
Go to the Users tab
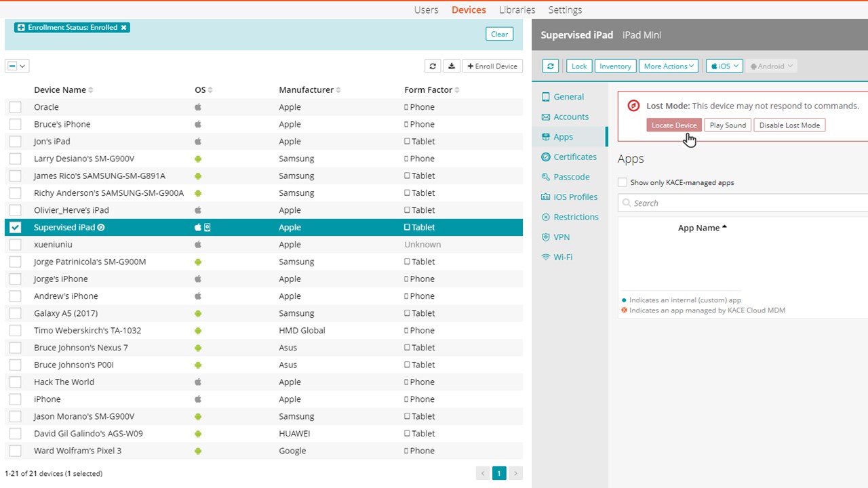(426, 10)
